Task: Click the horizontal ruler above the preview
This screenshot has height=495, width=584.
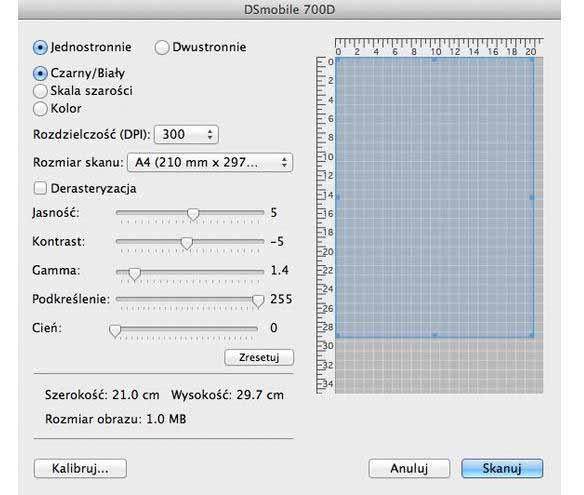Action: [439, 47]
